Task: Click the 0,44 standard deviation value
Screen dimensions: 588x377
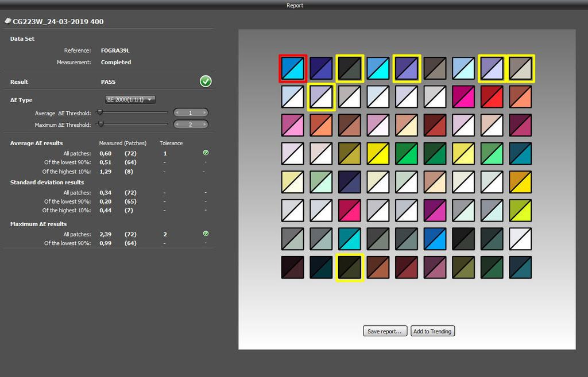Action: 106,211
